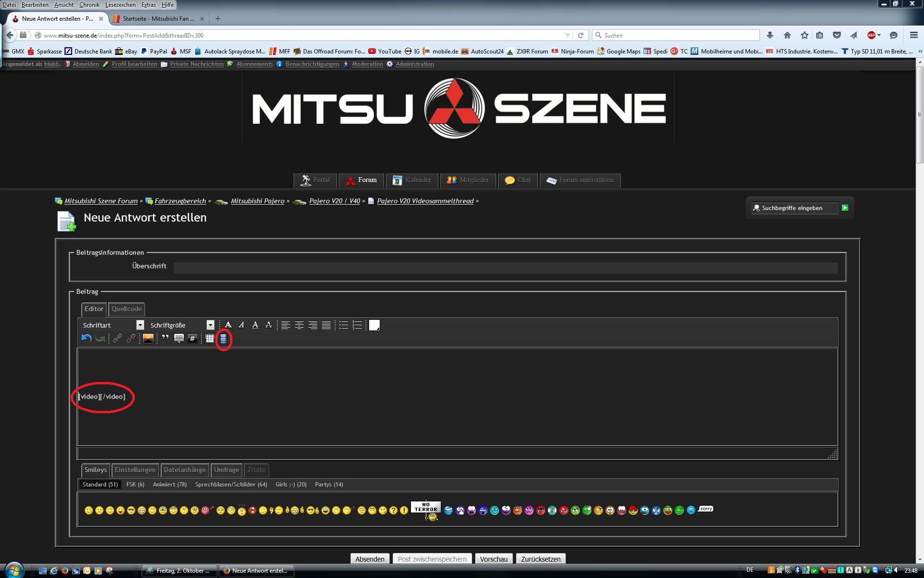Redo the edit in the editor

point(100,339)
